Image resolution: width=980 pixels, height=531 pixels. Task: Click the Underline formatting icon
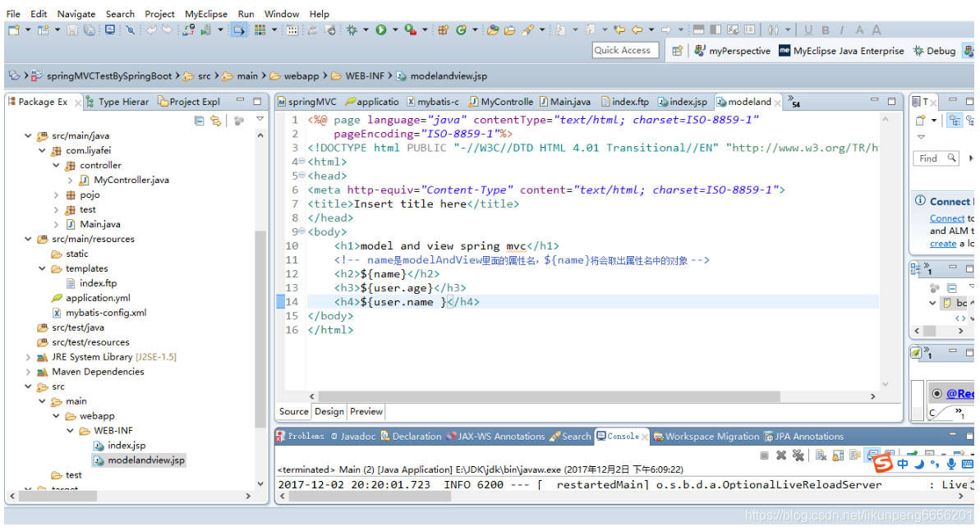[808, 30]
